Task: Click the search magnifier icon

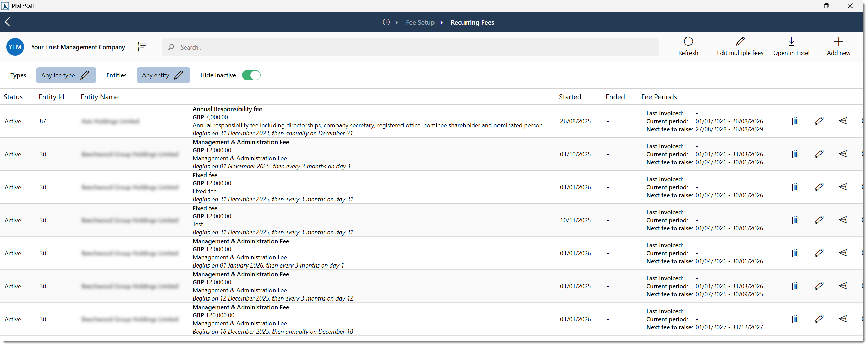Action: tap(171, 47)
